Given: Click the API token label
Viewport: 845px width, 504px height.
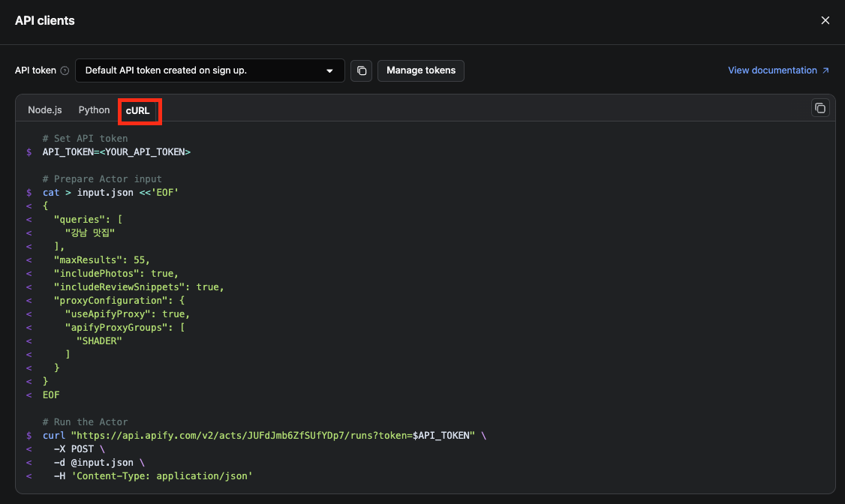Looking at the screenshot, I should click(x=35, y=70).
